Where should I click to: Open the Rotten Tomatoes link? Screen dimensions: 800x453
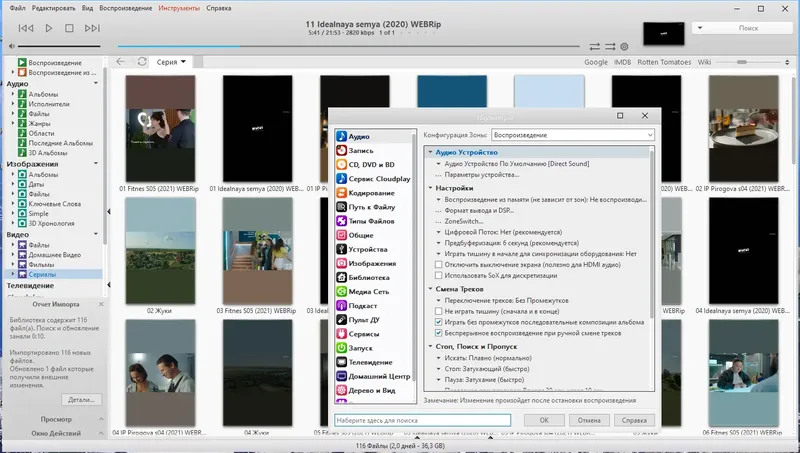click(x=664, y=62)
